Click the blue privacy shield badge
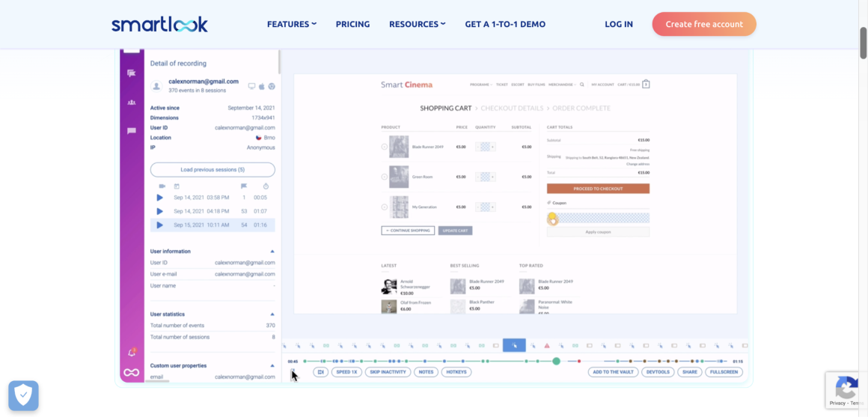Image resolution: width=868 pixels, height=417 pixels. point(23,395)
